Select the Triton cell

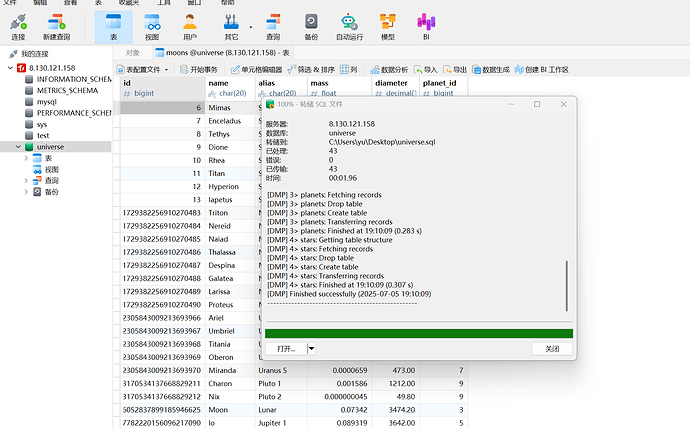click(230, 213)
